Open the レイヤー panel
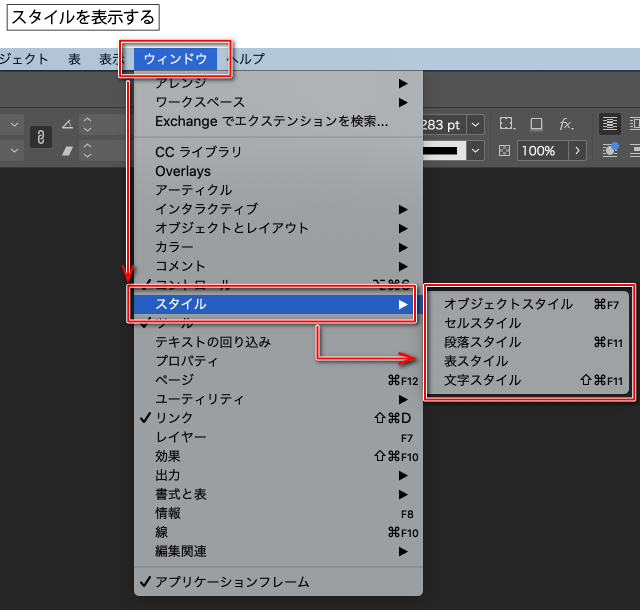 (278, 437)
